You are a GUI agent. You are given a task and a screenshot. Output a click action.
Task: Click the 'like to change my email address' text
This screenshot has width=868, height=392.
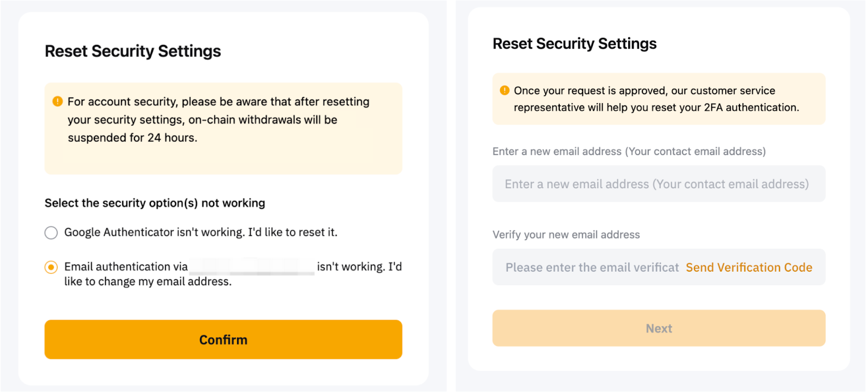click(148, 281)
